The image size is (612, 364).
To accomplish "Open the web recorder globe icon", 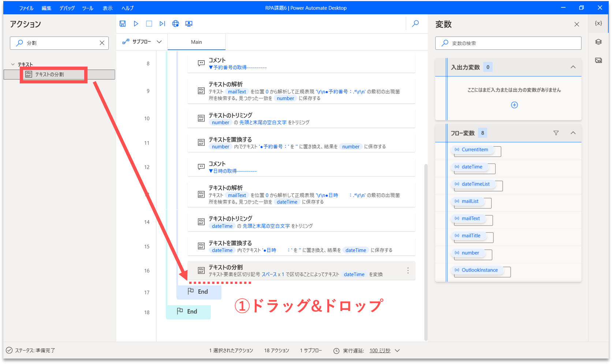I will [x=176, y=23].
